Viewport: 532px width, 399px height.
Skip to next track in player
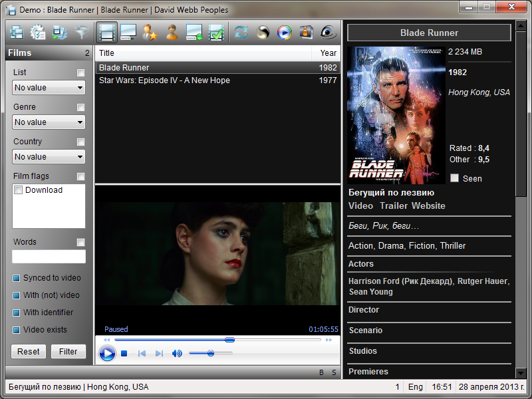[x=159, y=354]
